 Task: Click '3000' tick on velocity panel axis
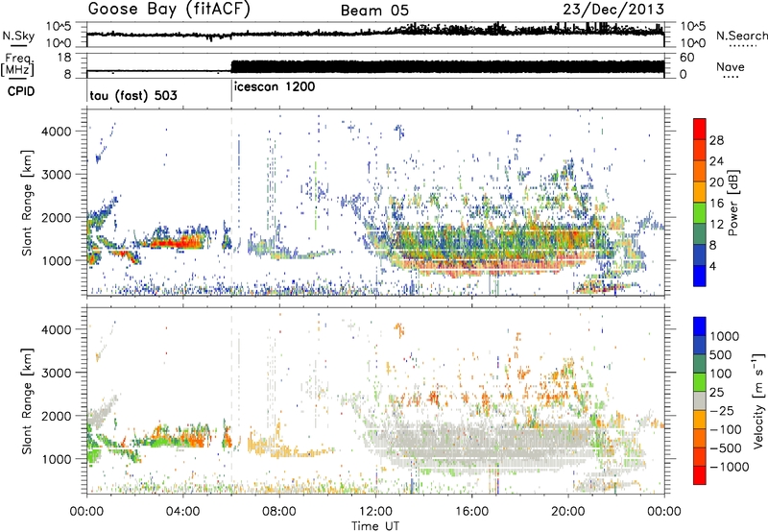(x=57, y=373)
